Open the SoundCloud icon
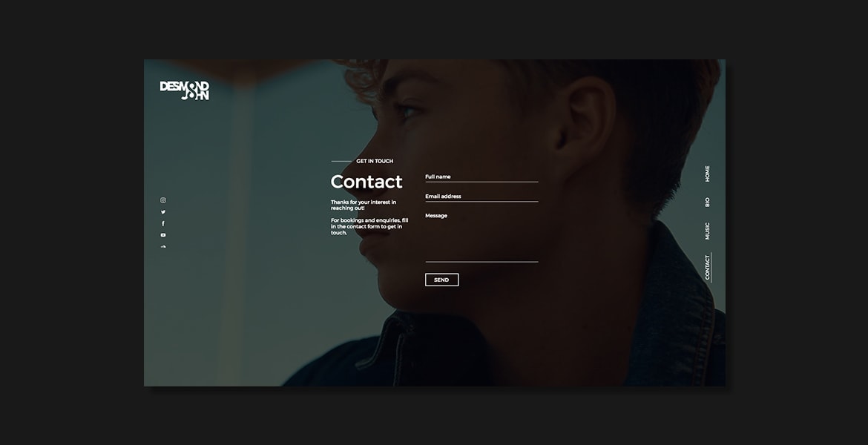The height and width of the screenshot is (445, 868). coord(162,246)
